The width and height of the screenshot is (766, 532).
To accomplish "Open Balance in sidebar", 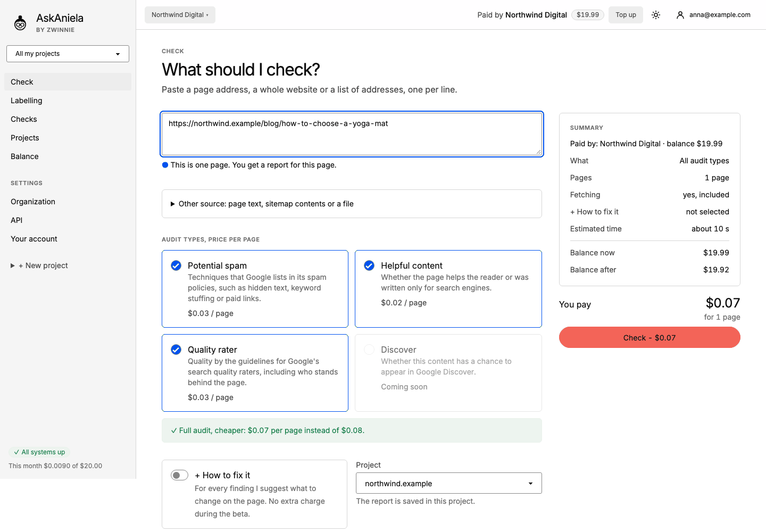I will [68, 156].
